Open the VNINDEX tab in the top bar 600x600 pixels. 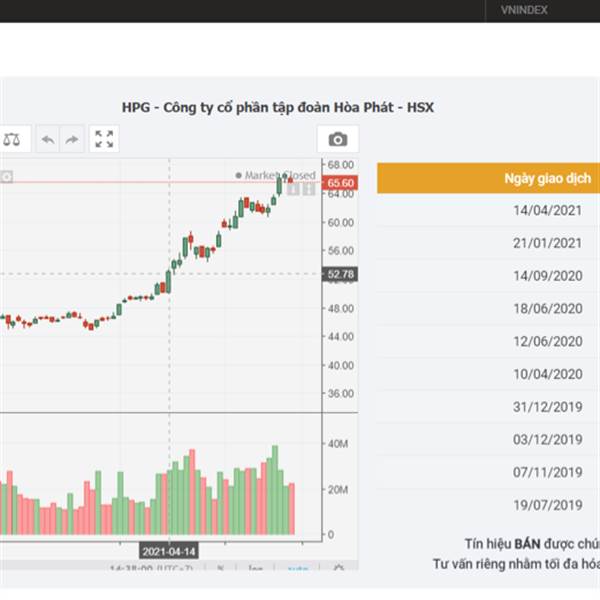(524, 10)
